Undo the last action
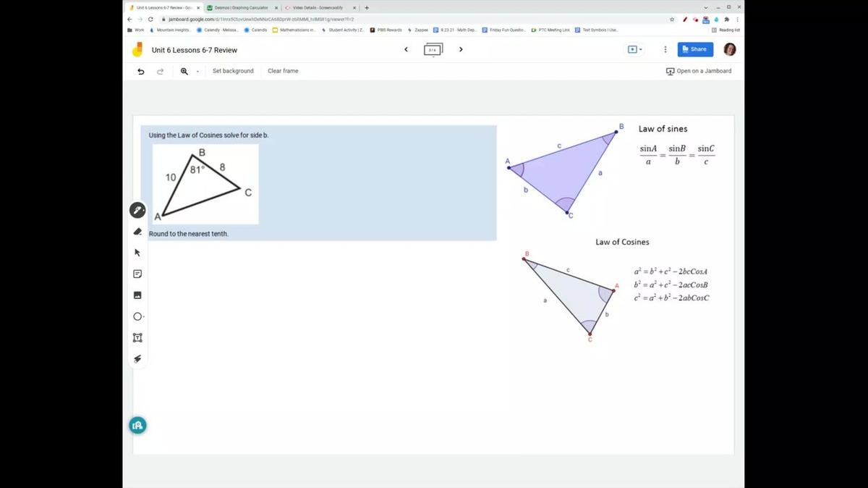868x488 pixels. (x=141, y=71)
